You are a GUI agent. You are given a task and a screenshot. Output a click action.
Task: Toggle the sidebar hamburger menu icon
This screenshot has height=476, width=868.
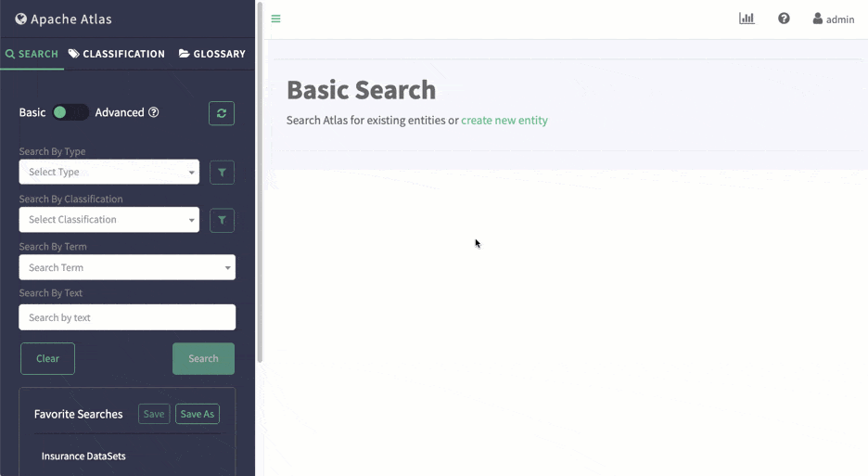coord(275,19)
